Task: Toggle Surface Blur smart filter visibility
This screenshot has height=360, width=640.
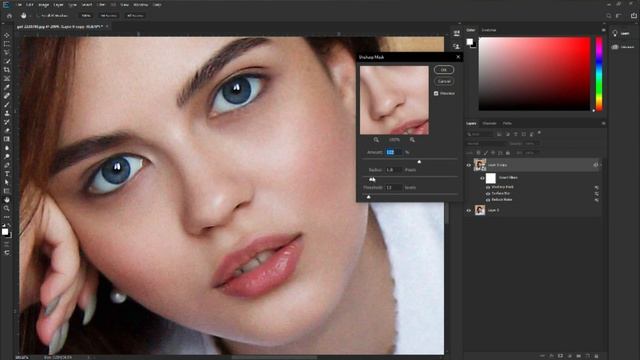Action: [x=488, y=193]
